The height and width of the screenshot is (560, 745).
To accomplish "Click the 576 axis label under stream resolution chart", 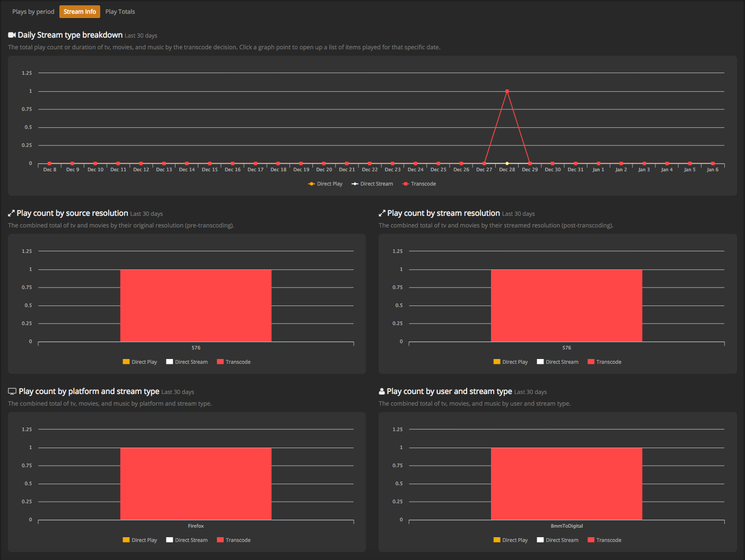I will coord(566,348).
